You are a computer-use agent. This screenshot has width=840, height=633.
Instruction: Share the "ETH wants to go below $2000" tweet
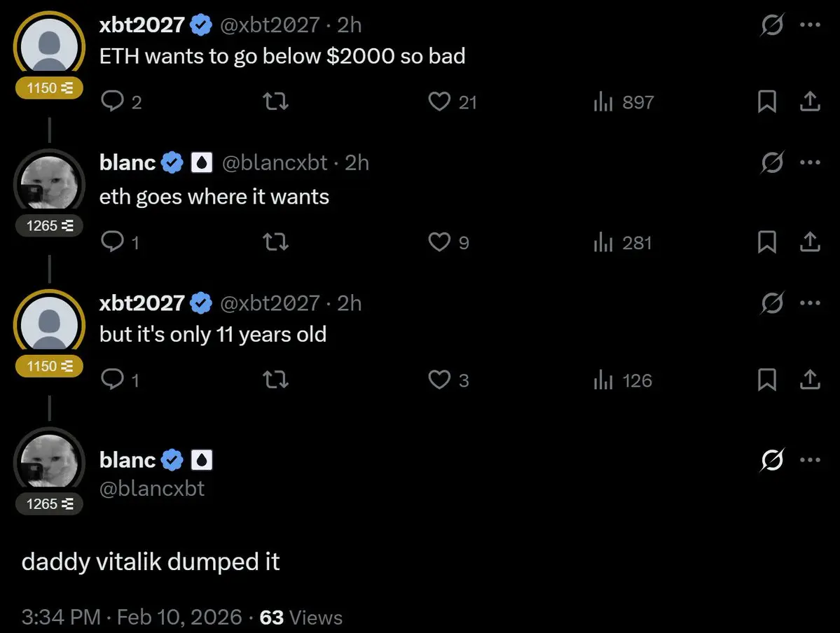(809, 102)
